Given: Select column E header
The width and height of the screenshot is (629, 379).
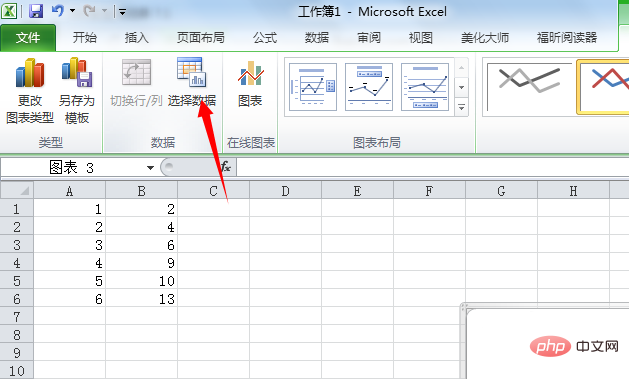Looking at the screenshot, I should pos(357,191).
